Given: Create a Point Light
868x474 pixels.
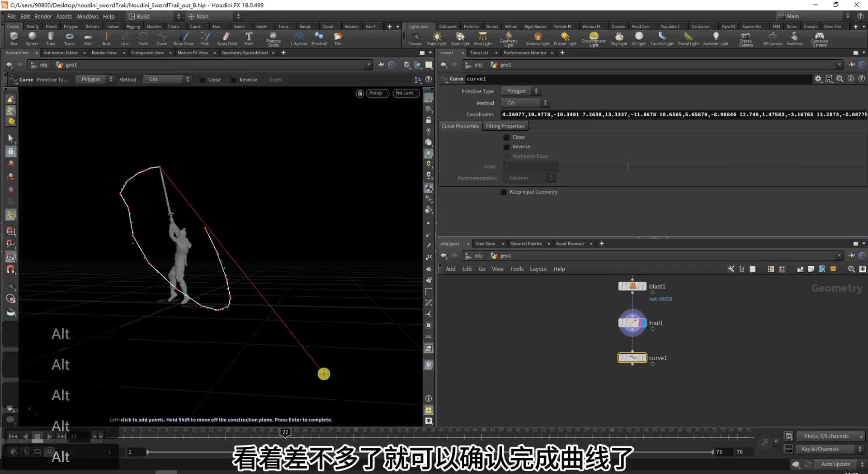Looking at the screenshot, I should (x=437, y=38).
